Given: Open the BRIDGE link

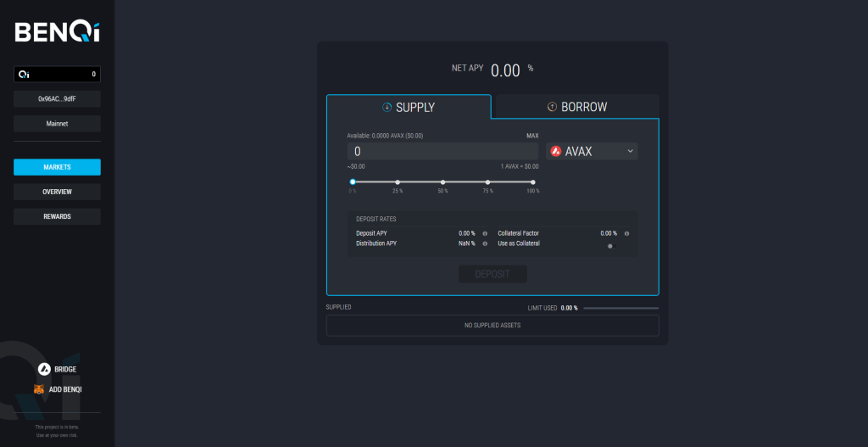Looking at the screenshot, I should [x=65, y=370].
